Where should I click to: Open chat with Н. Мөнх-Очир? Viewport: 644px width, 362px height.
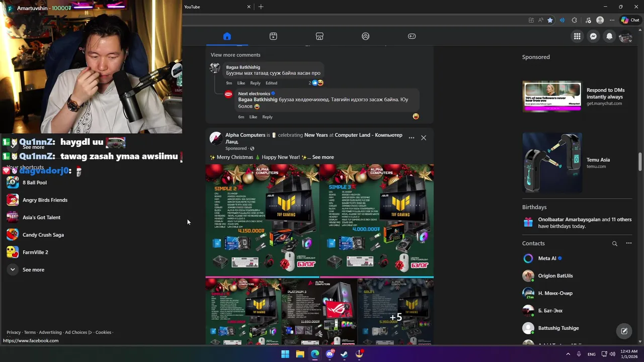(577, 293)
